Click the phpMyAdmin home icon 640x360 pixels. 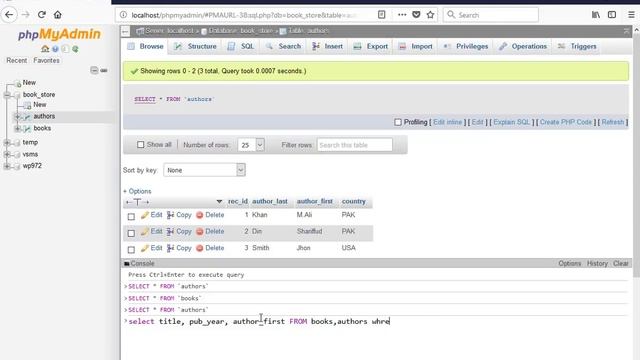(45, 49)
